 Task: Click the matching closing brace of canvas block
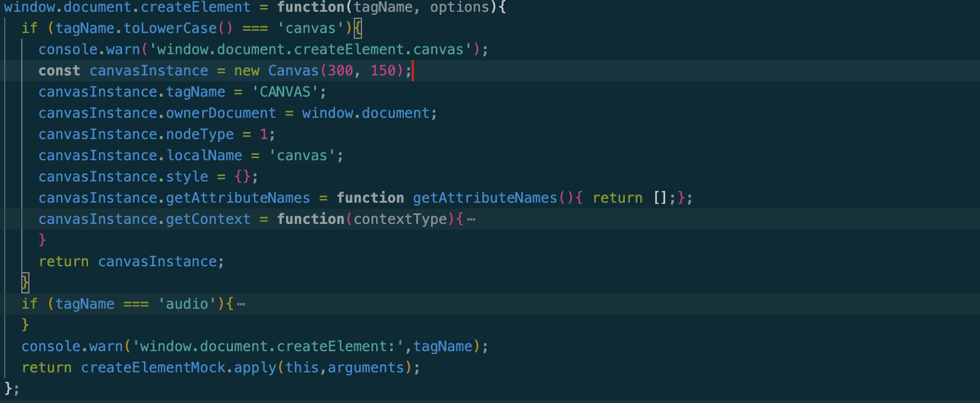[25, 283]
